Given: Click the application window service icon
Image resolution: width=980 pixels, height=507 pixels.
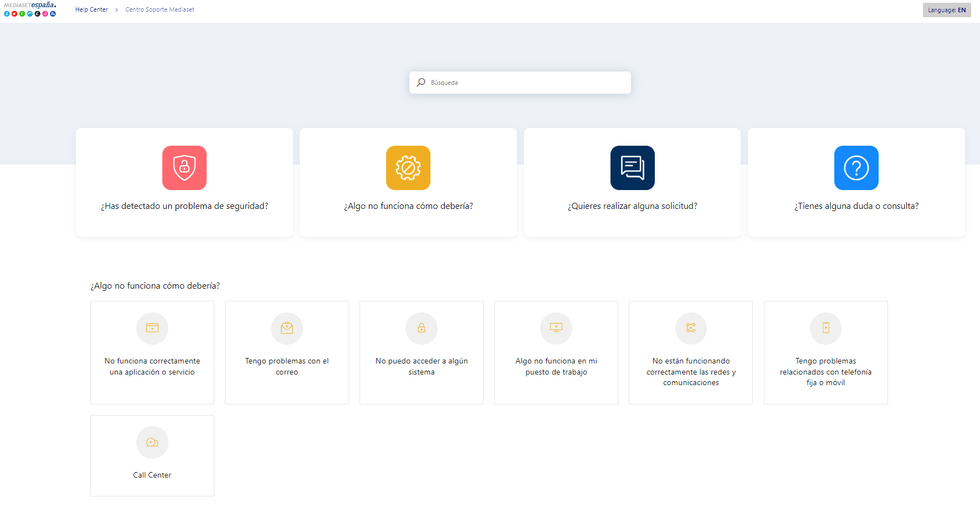Looking at the screenshot, I should pyautogui.click(x=152, y=328).
